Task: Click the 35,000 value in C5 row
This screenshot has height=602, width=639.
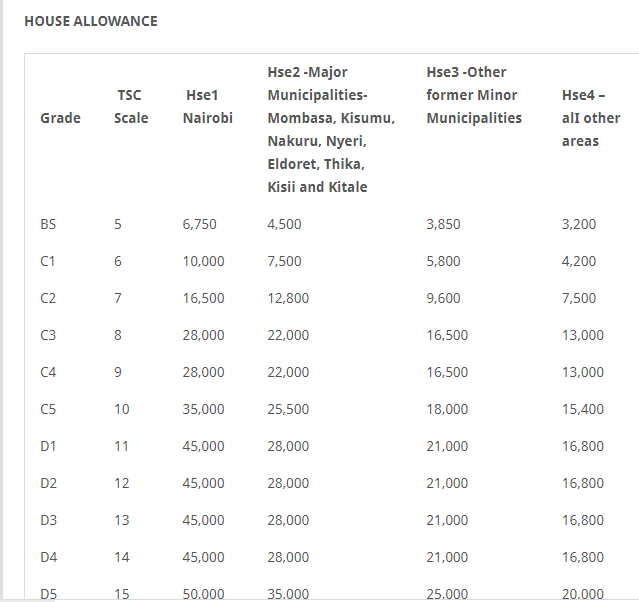Action: (203, 409)
